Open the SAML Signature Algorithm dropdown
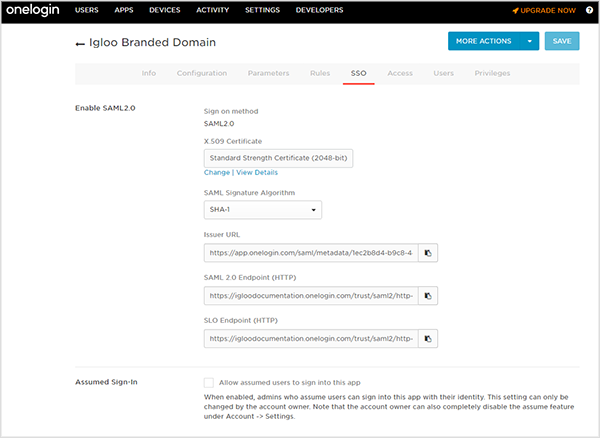This screenshot has height=438, width=600. [x=262, y=210]
